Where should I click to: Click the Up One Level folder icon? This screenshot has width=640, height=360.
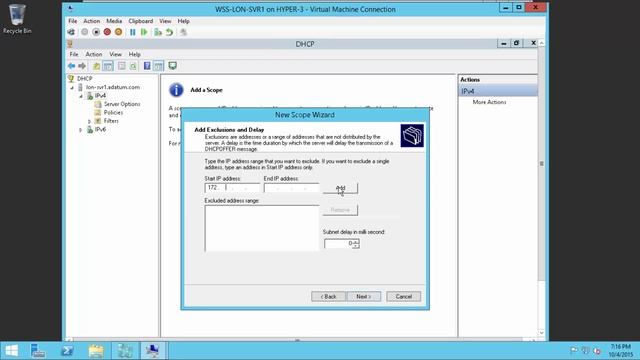point(96,66)
